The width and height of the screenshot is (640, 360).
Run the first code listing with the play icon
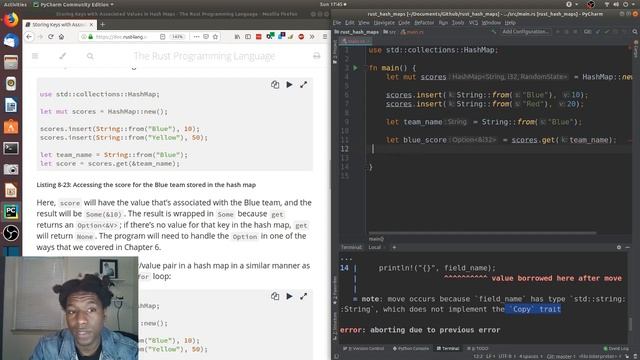tap(289, 84)
